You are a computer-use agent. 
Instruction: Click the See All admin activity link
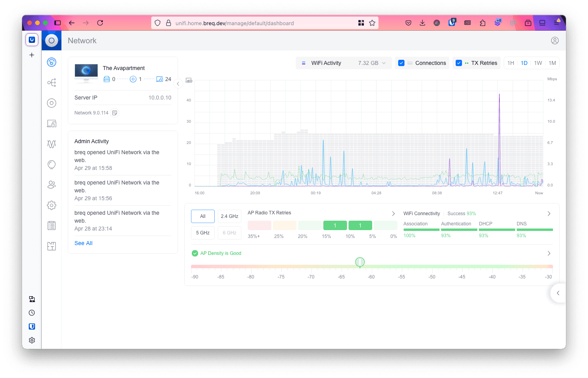click(x=83, y=243)
